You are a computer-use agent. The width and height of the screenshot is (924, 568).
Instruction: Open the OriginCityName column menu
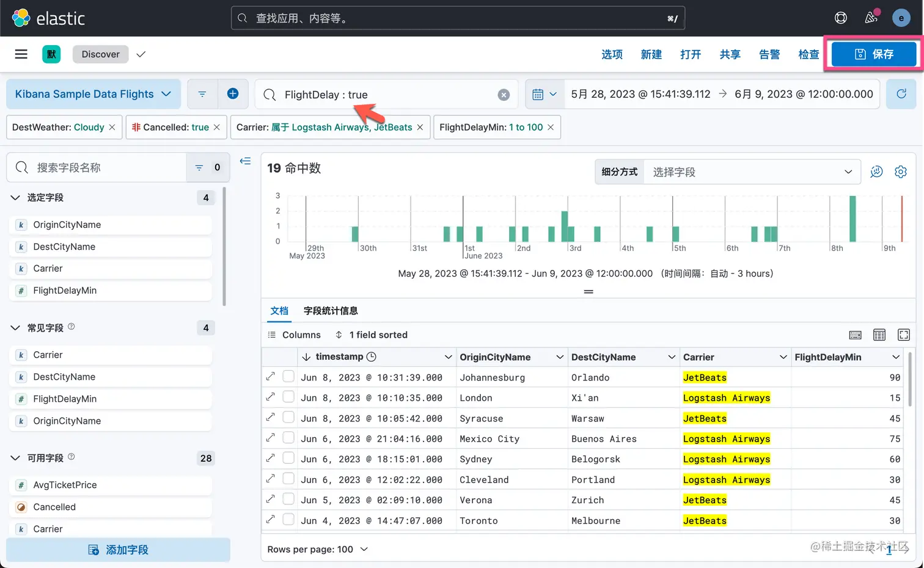(x=560, y=357)
